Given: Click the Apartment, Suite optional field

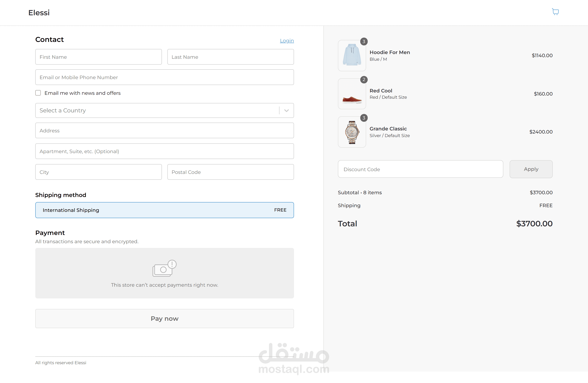Looking at the screenshot, I should 164,151.
